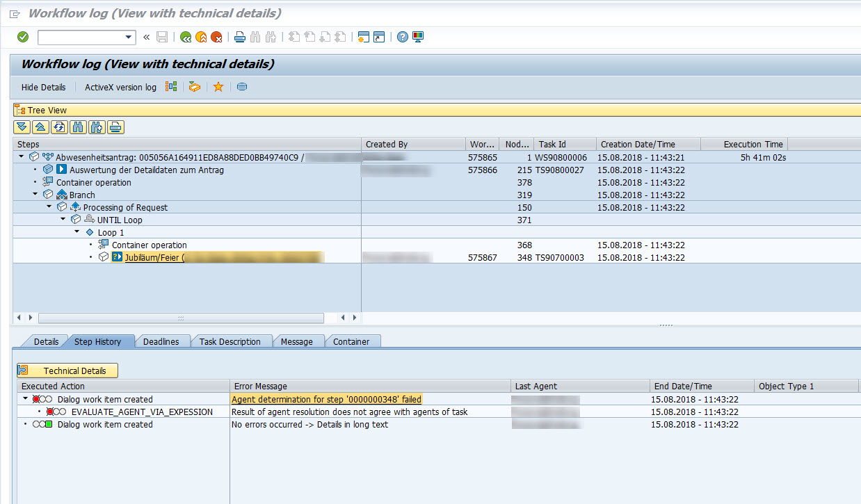The width and height of the screenshot is (861, 504).
Task: Click the No errors occurred message cell
Action: 309,424
